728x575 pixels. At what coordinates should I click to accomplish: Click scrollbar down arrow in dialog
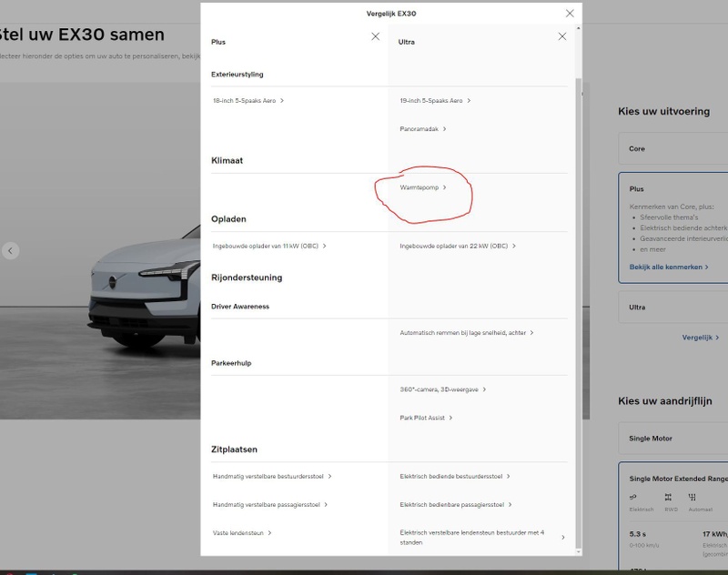(578, 551)
